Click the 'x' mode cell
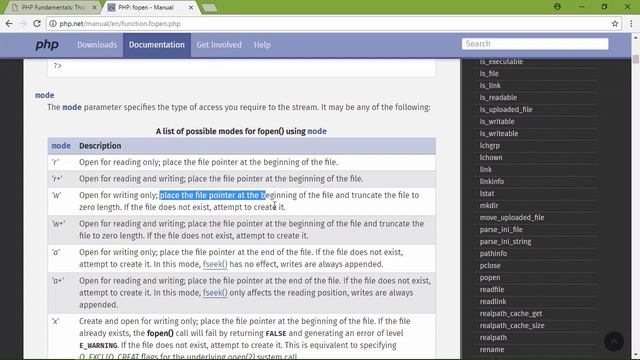The image size is (640, 360). point(62,337)
